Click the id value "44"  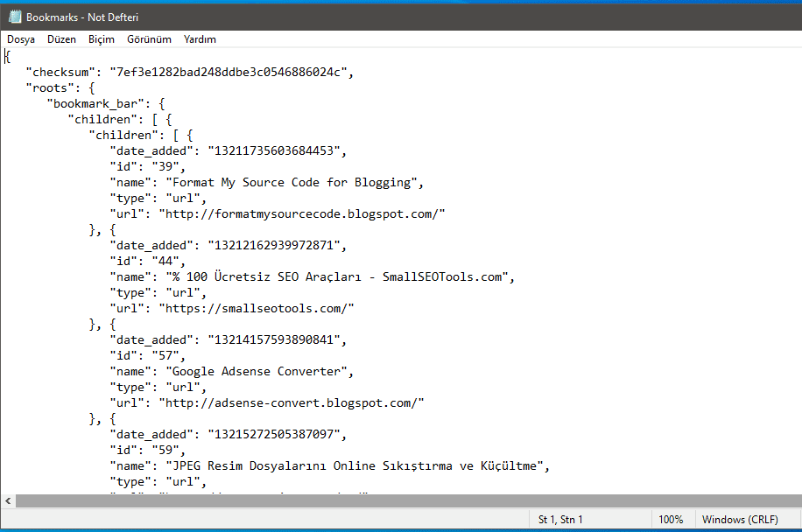(165, 261)
